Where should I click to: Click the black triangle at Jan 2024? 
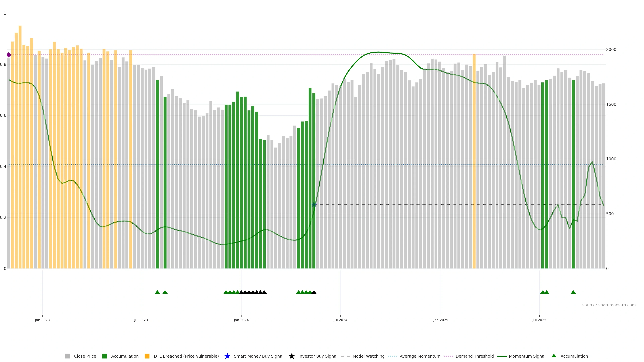(241, 292)
